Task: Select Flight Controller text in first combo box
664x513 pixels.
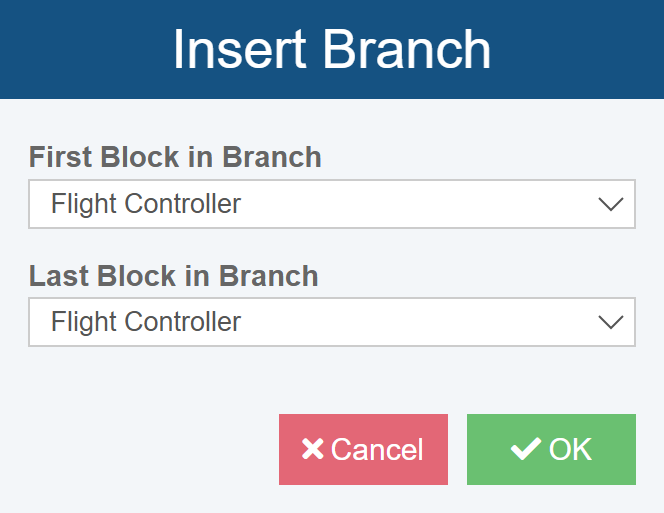Action: click(146, 205)
